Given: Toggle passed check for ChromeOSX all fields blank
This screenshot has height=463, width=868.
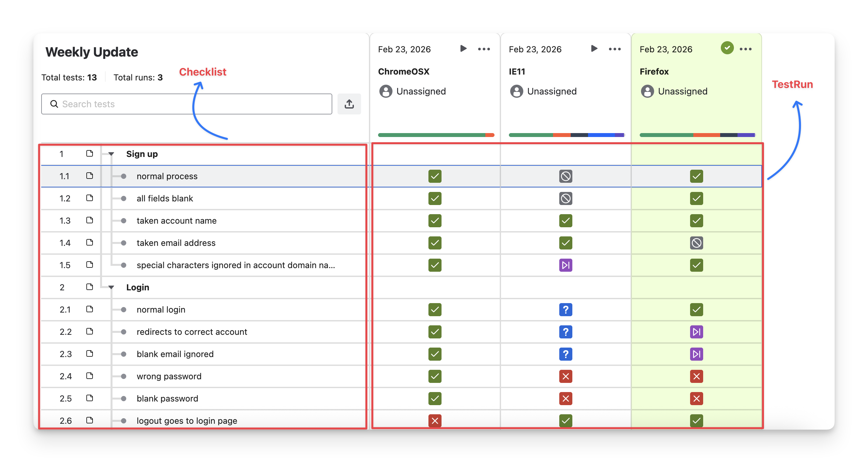Looking at the screenshot, I should (x=435, y=198).
